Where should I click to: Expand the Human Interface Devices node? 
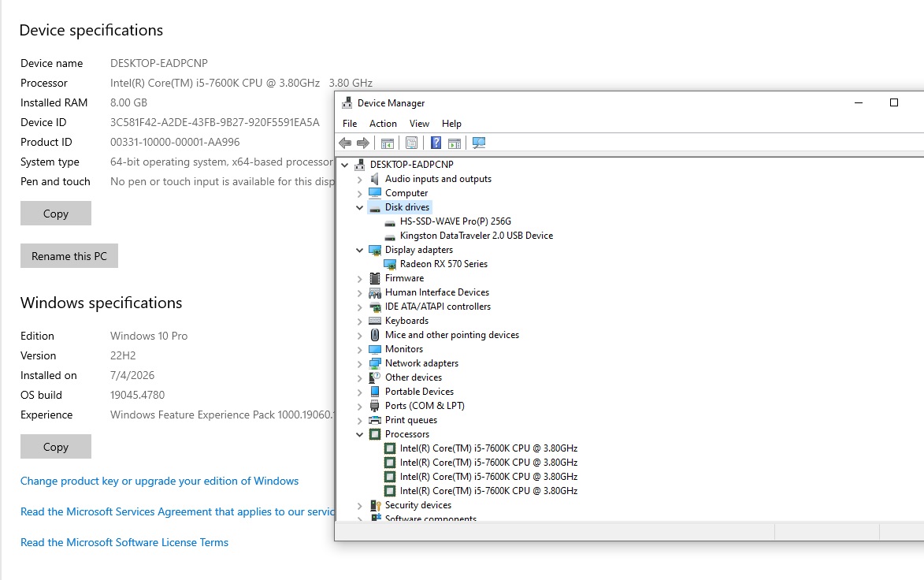point(359,292)
